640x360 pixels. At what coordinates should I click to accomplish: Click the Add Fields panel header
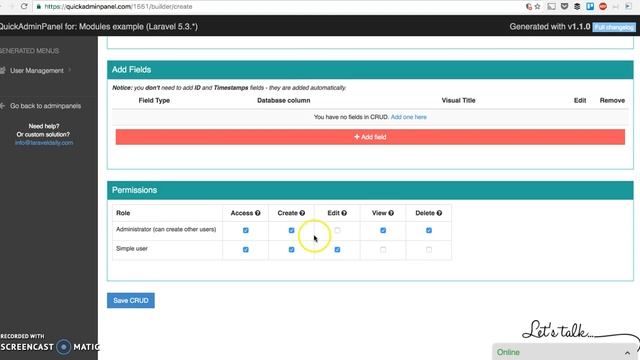[370, 70]
